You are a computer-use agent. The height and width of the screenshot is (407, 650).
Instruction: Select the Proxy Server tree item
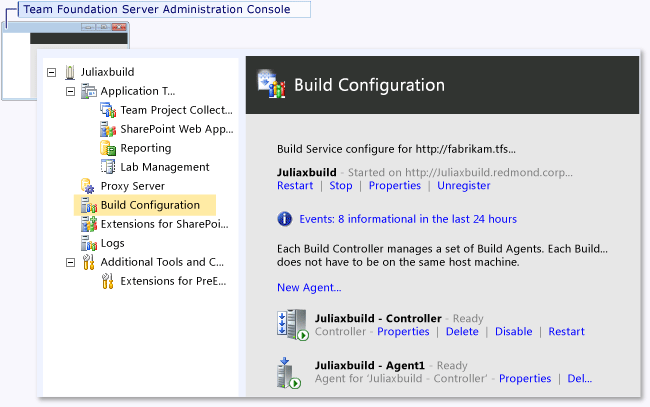click(132, 186)
